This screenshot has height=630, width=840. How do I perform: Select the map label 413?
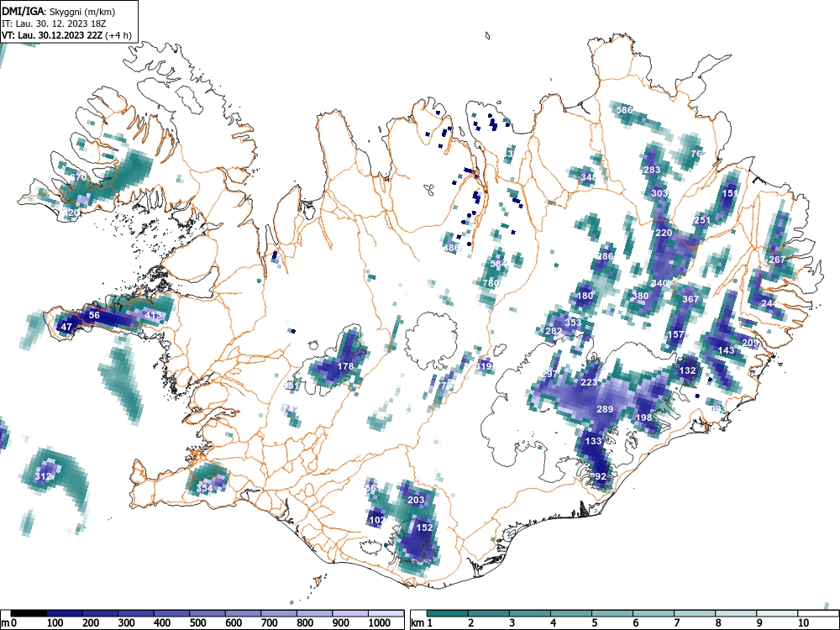click(x=153, y=315)
